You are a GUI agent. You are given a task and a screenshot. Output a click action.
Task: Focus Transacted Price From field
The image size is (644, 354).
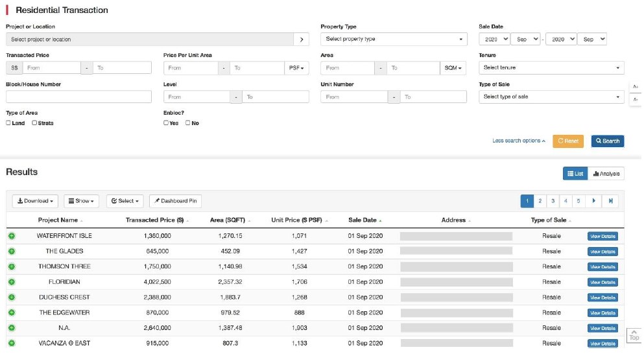coord(52,68)
